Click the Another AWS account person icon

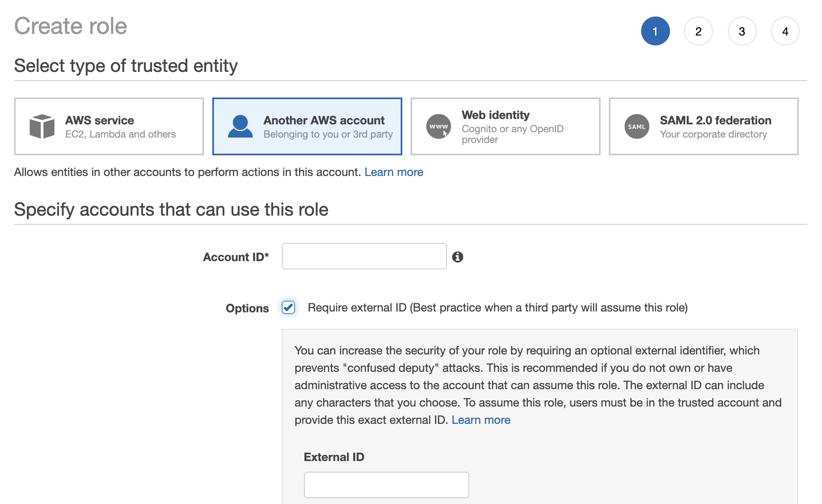[240, 126]
